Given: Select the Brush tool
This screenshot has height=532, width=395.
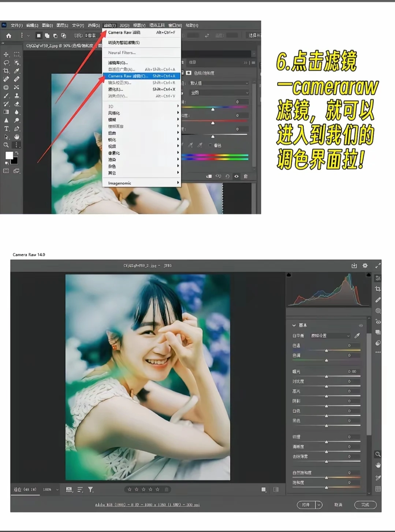Looking at the screenshot, I should coord(6,96).
